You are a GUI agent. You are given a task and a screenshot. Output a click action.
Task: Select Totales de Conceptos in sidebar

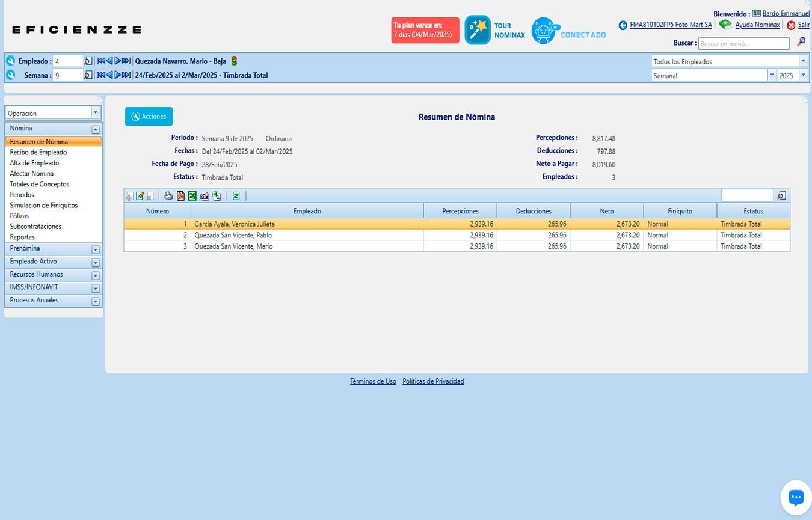pos(40,185)
